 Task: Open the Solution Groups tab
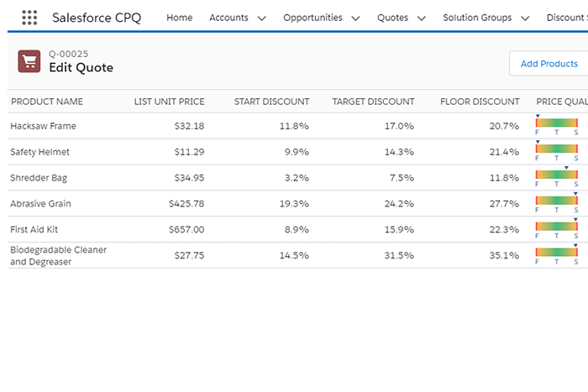click(477, 18)
